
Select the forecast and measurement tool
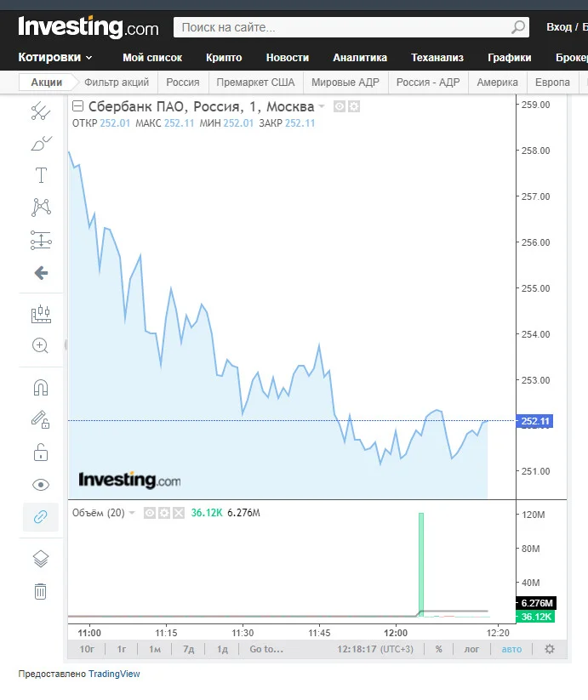point(41,240)
